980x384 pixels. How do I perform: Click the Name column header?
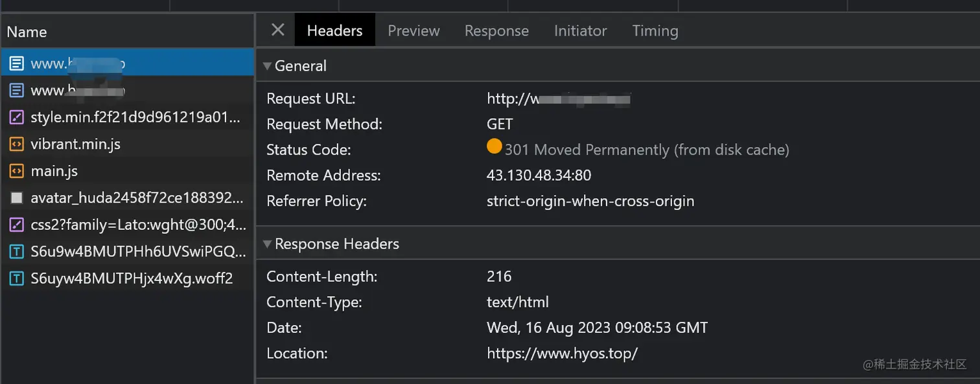pyautogui.click(x=27, y=32)
